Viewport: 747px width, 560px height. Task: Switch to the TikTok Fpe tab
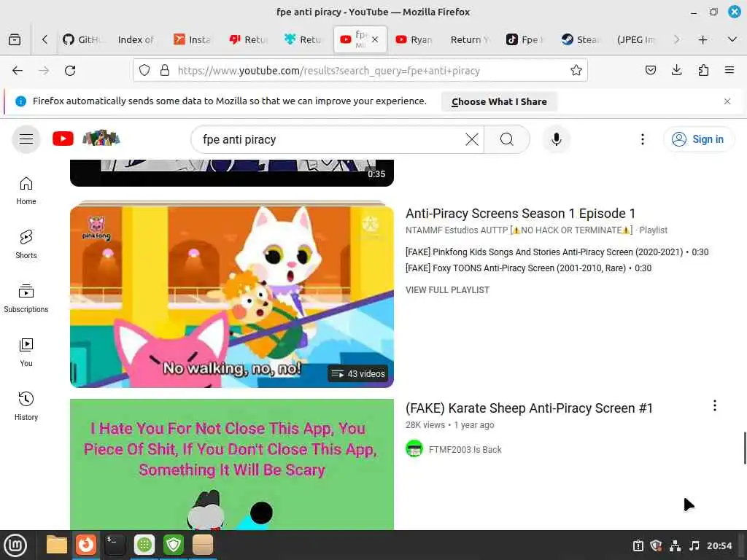click(525, 39)
